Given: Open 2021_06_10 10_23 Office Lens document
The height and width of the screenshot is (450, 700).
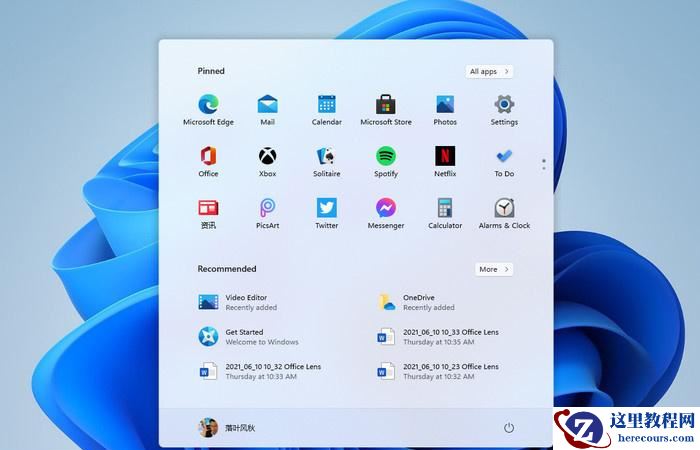Looking at the screenshot, I should click(x=438, y=371).
